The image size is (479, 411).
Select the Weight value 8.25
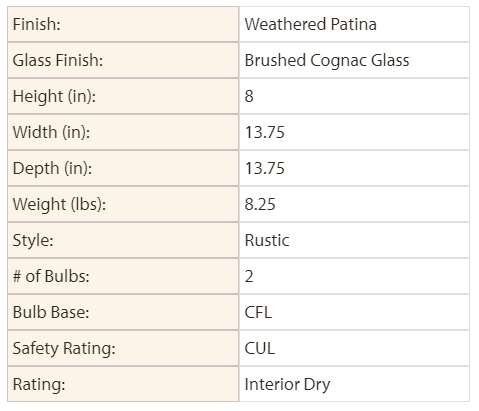[260, 204]
